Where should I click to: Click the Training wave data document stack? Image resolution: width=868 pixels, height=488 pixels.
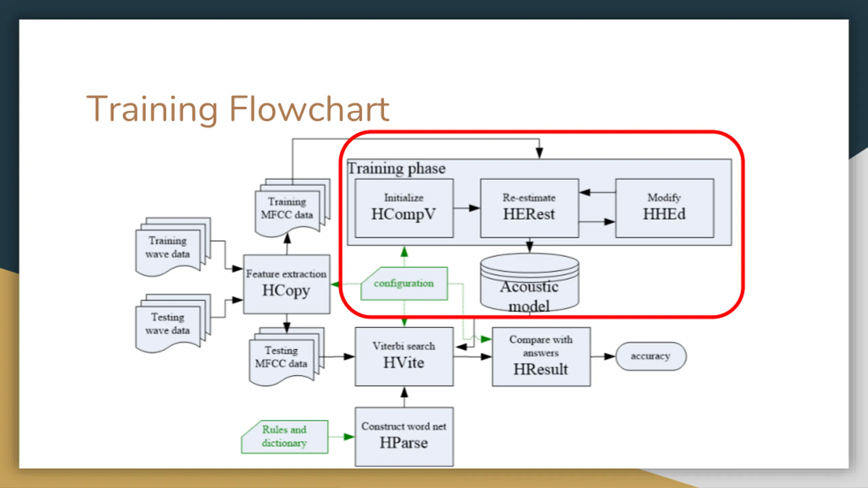[173, 247]
